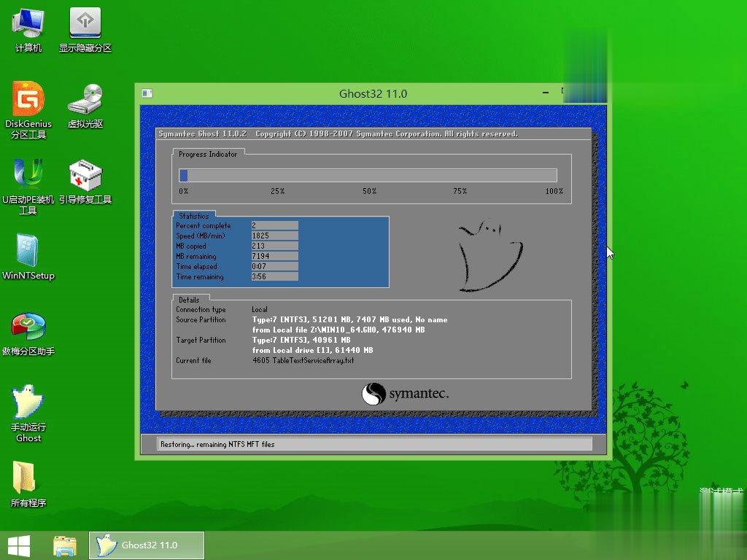Click the Ghost32 window system menu icon
This screenshot has width=747, height=560.
tap(147, 93)
